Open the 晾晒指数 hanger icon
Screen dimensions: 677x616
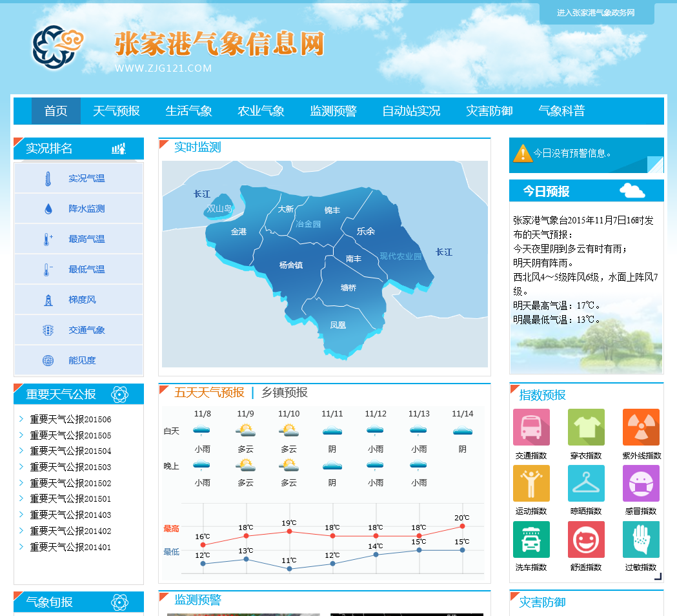pos(586,484)
